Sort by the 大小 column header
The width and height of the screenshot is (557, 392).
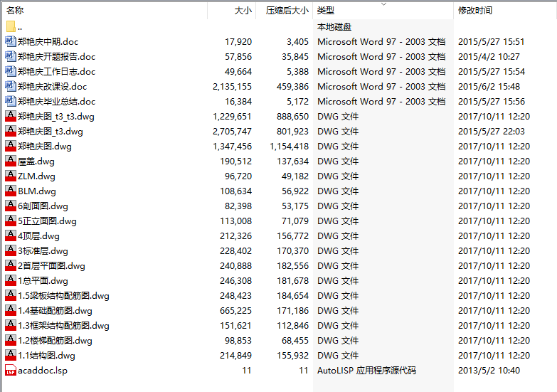tap(232, 10)
